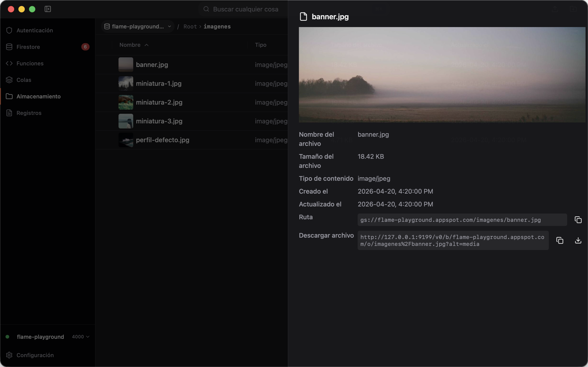
Task: Collapse the sidebar panel
Action: [x=48, y=9]
